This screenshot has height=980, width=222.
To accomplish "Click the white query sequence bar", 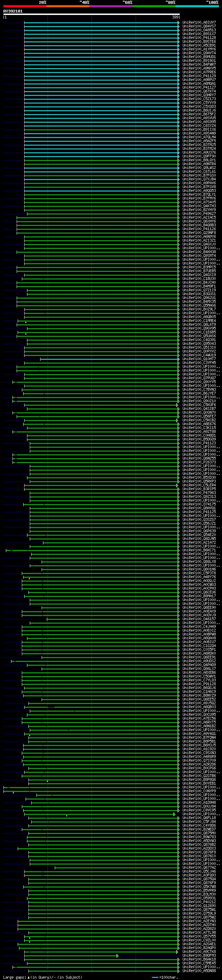I will pyautogui.click(x=91, y=15).
